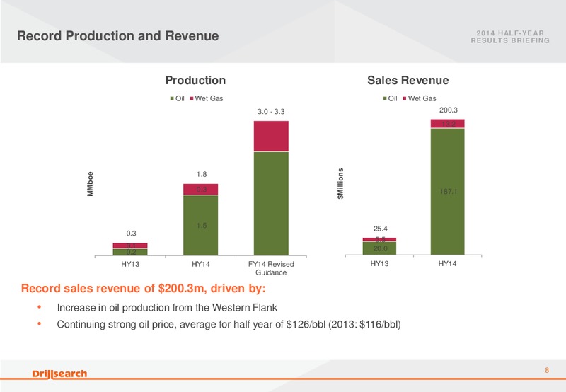Click the '3.0 - 3.3' guidance value label

click(271, 112)
